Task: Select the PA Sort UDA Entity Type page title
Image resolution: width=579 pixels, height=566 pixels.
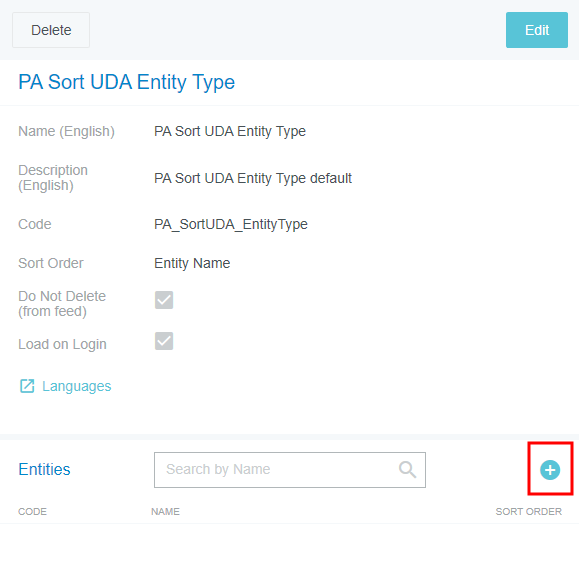Action: click(x=127, y=82)
